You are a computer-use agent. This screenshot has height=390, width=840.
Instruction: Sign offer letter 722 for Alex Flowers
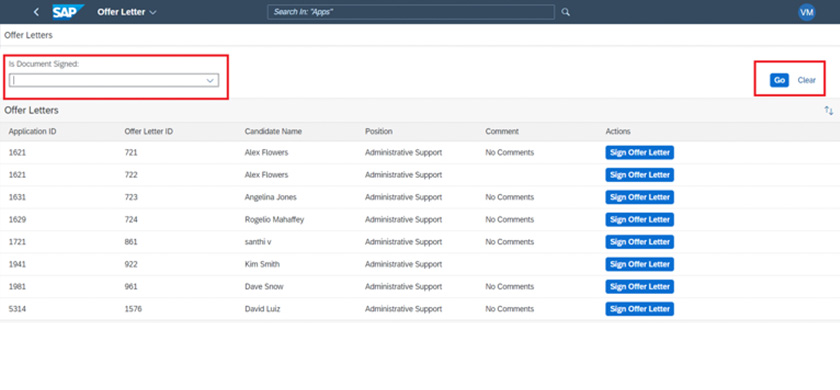(x=640, y=175)
